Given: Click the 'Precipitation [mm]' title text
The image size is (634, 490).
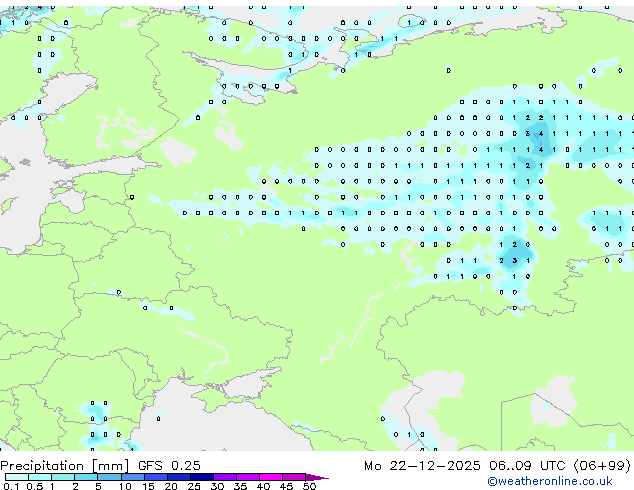Looking at the screenshot, I should tap(65, 466).
